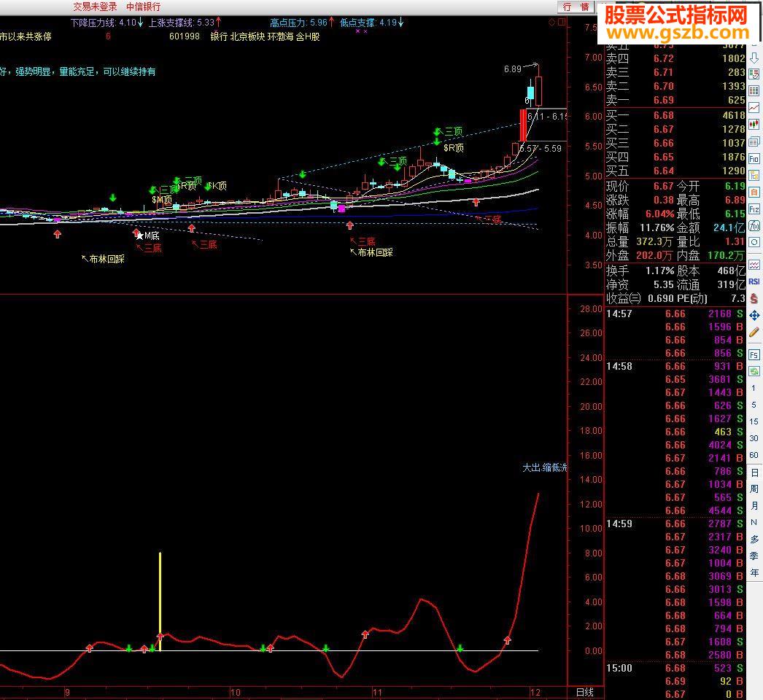
Task: Click the wavy indicator lines icon
Action: pyautogui.click(x=754, y=265)
